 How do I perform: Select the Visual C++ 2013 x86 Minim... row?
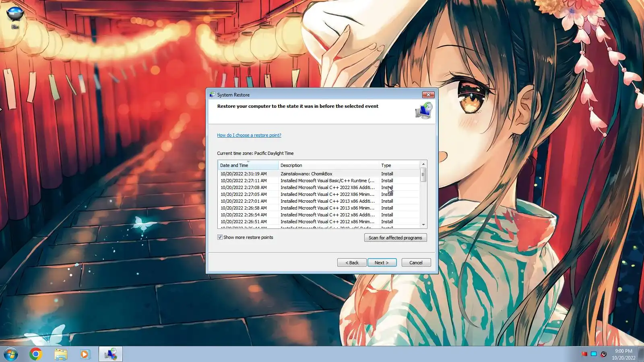(318, 208)
